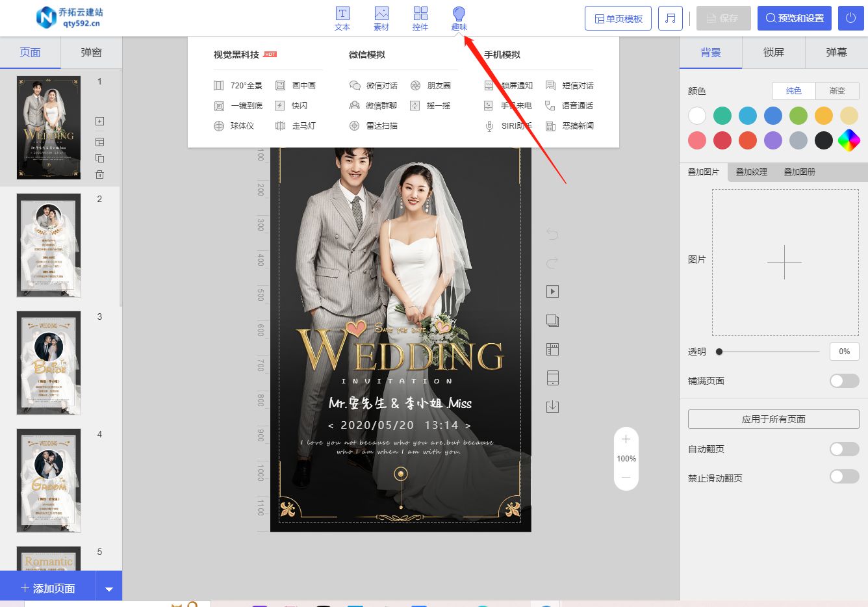
Task: Delete page 1 using the trash icon
Action: point(99,174)
